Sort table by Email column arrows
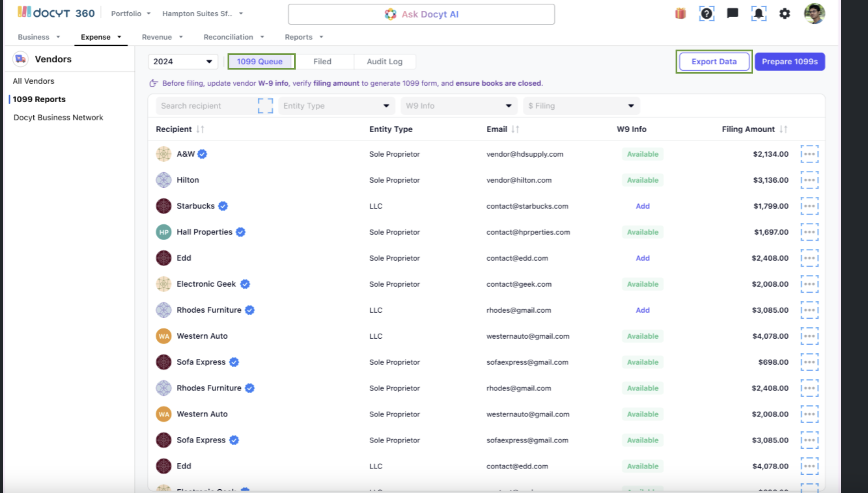Image resolution: width=868 pixels, height=493 pixels. pyautogui.click(x=515, y=129)
